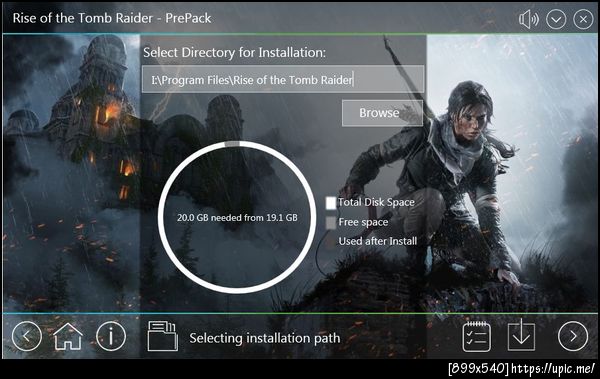Image resolution: width=600 pixels, height=379 pixels.
Task: Click the Used after Install legend swatch
Action: [331, 242]
